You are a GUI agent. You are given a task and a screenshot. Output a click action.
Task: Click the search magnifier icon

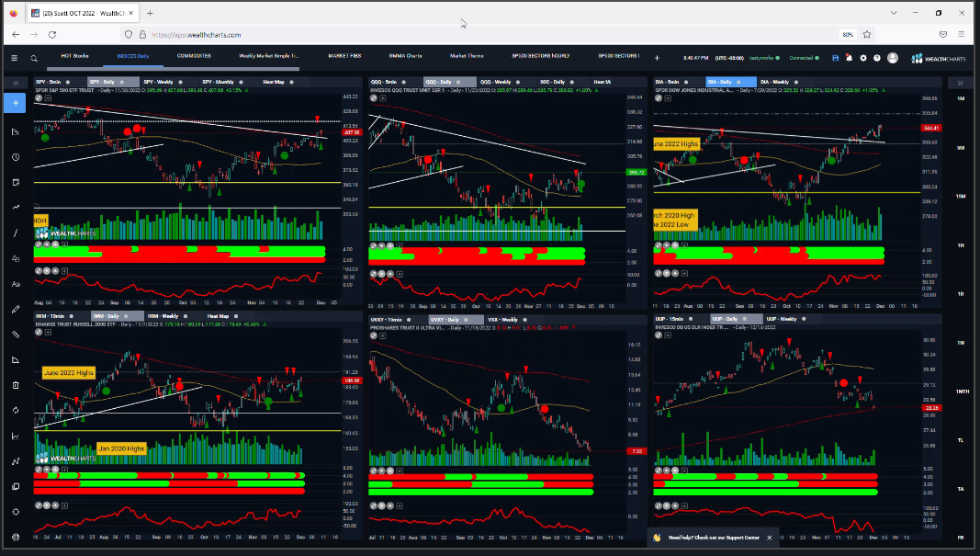coord(34,58)
